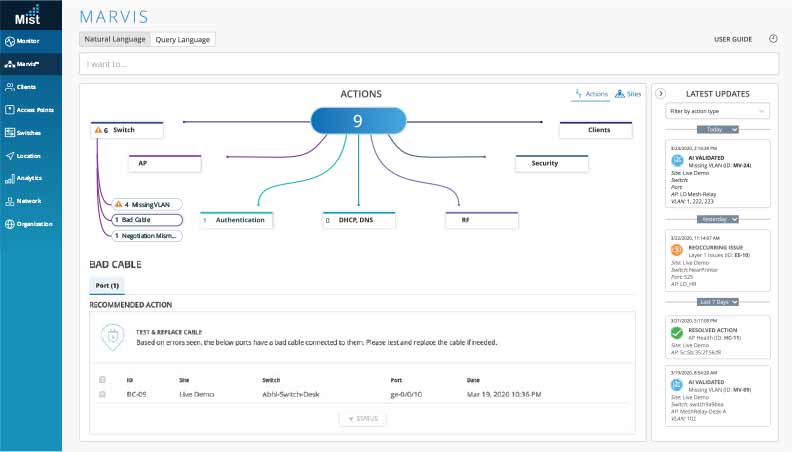Check the select-all checkbox in table header
The height and width of the screenshot is (452, 792).
102,380
